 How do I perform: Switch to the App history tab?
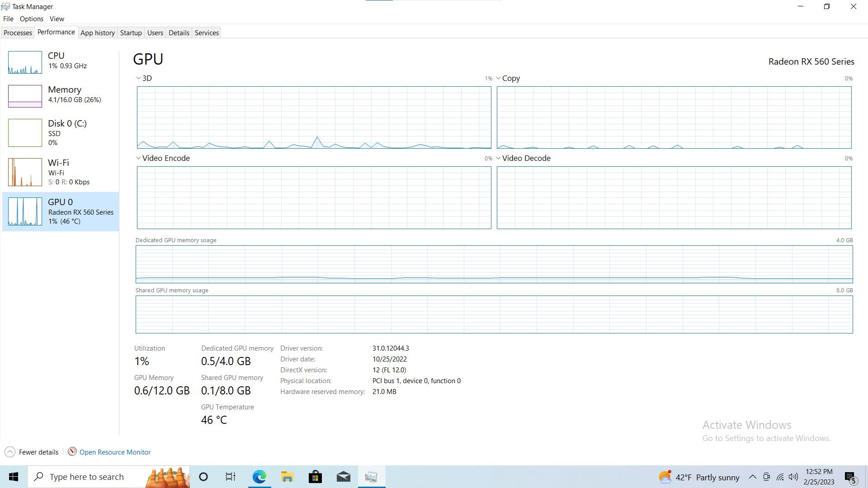(x=98, y=33)
